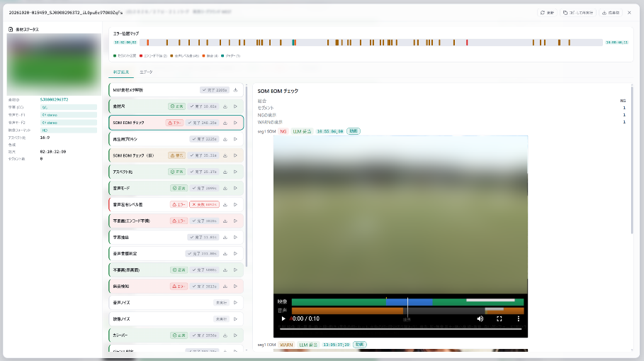Screen dimensions: 644x361
Task: Click the material ID link
Action: (x=55, y=99)
